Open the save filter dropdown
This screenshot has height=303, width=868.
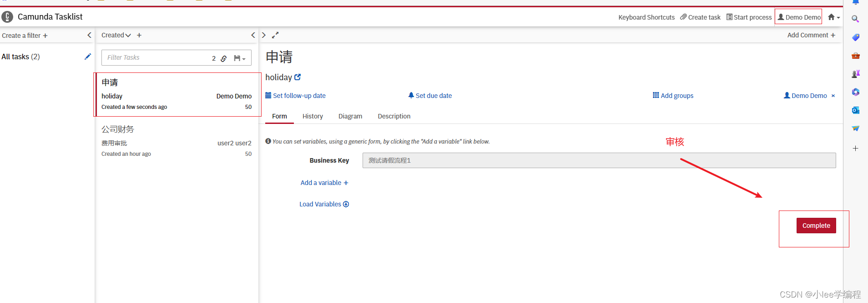click(x=239, y=58)
